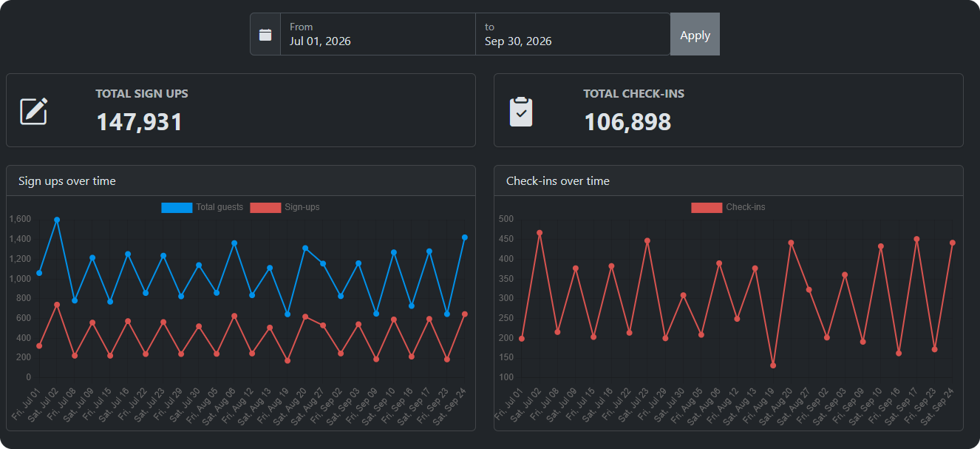
Task: Select the Total guests peak point at Sat, Jul 02
Action: (x=57, y=220)
